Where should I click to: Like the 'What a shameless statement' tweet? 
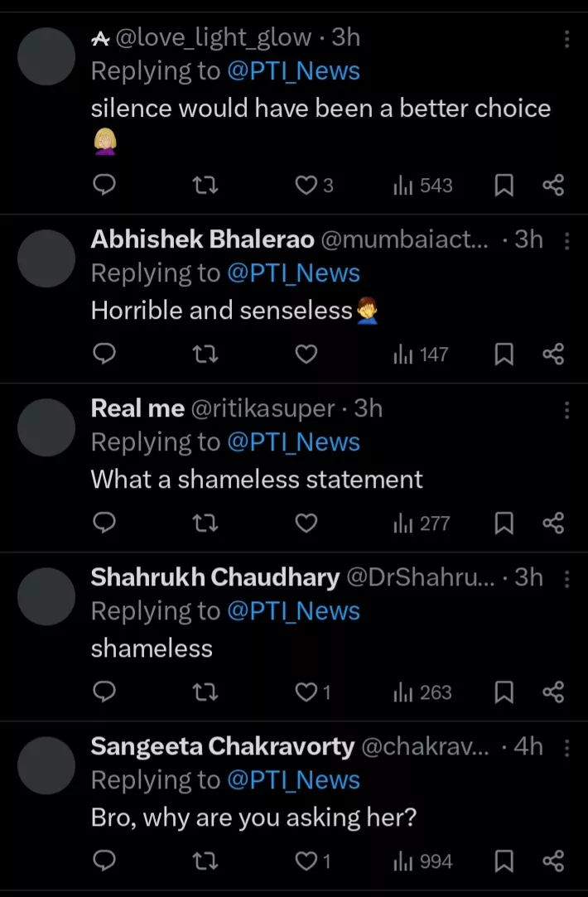coord(306,523)
